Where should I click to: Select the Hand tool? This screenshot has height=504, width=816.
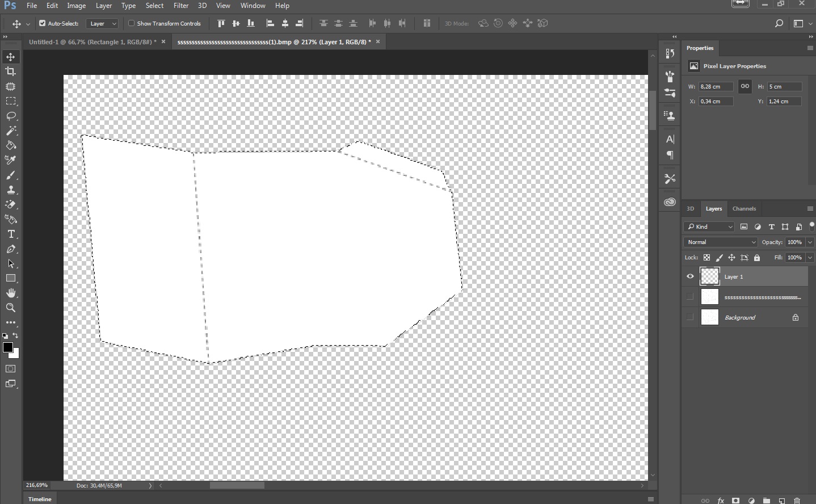tap(11, 293)
